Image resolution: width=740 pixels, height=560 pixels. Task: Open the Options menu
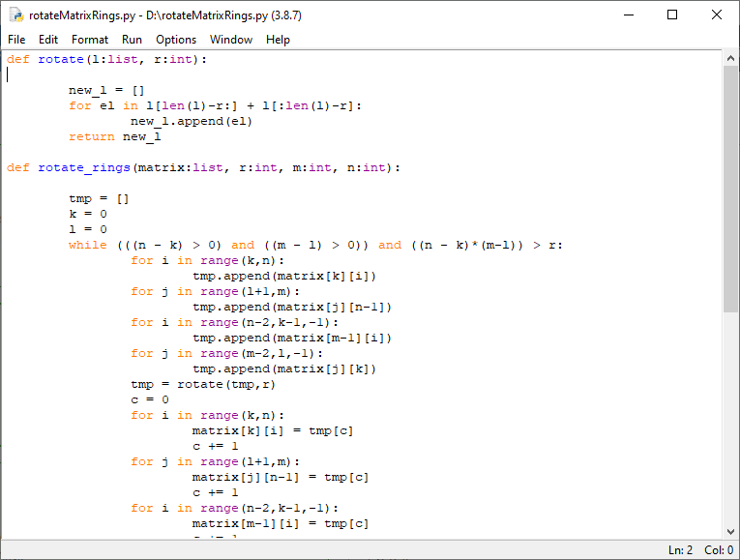click(x=176, y=40)
